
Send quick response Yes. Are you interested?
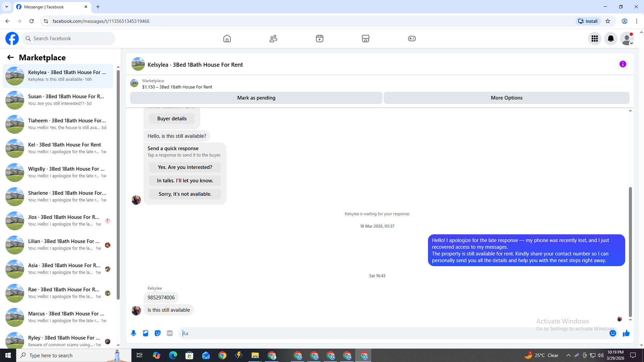pyautogui.click(x=185, y=167)
